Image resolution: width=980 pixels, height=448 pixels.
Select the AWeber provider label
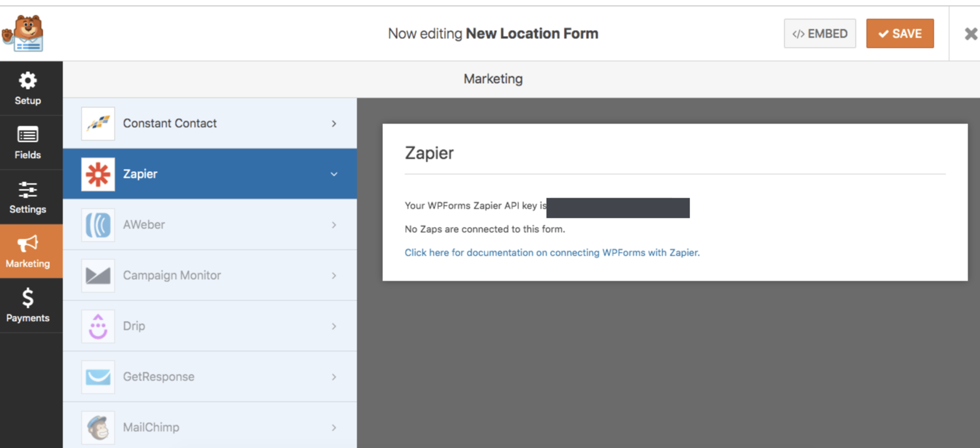(144, 225)
